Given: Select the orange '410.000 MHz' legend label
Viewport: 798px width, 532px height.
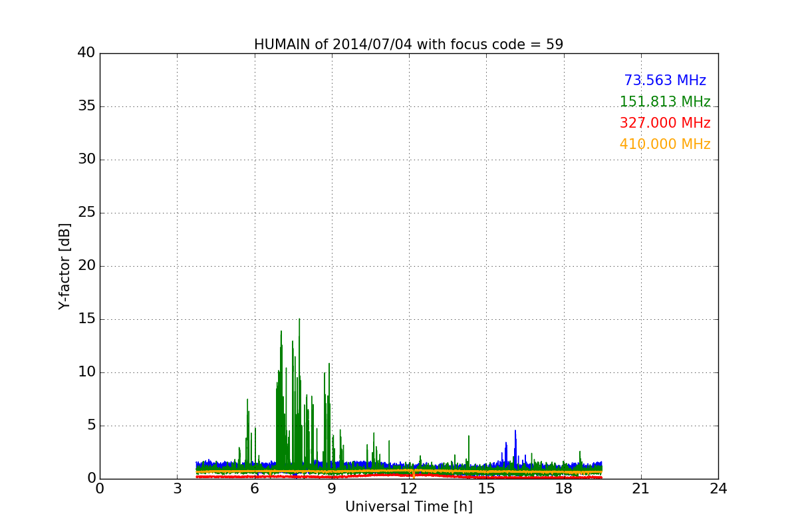Looking at the screenshot, I should (x=665, y=144).
